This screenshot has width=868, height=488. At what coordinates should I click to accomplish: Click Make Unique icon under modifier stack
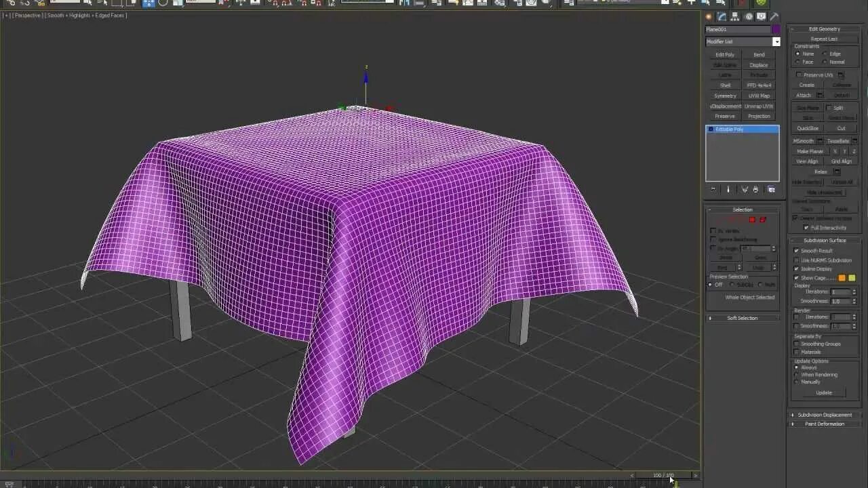(745, 190)
